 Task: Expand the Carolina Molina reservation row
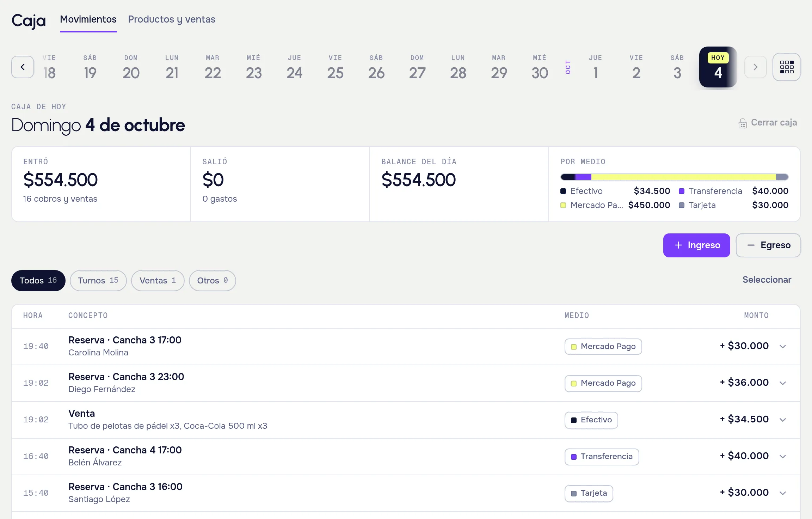(783, 347)
